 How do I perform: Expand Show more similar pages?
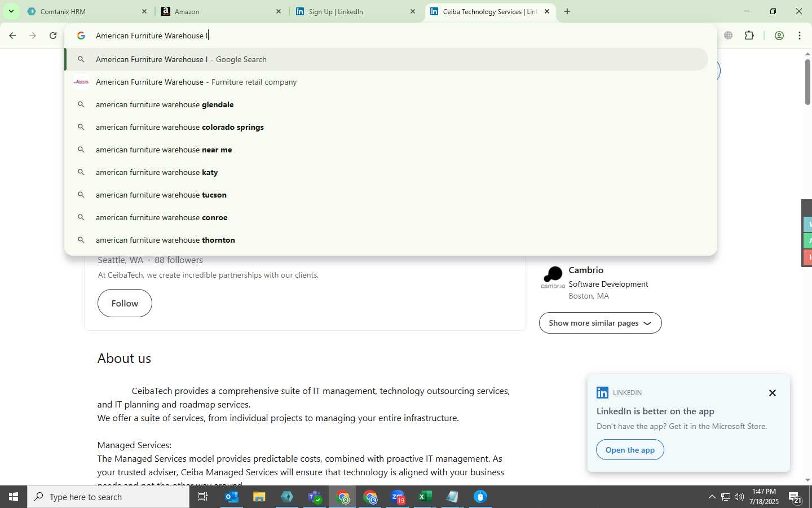click(600, 323)
